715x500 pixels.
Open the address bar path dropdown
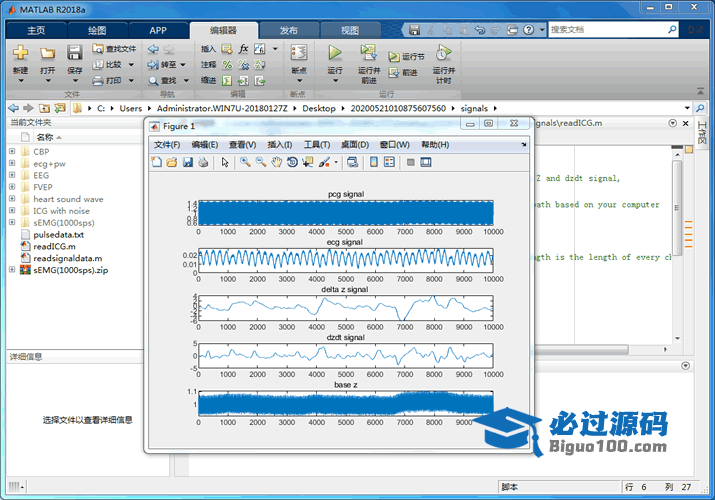[687, 108]
